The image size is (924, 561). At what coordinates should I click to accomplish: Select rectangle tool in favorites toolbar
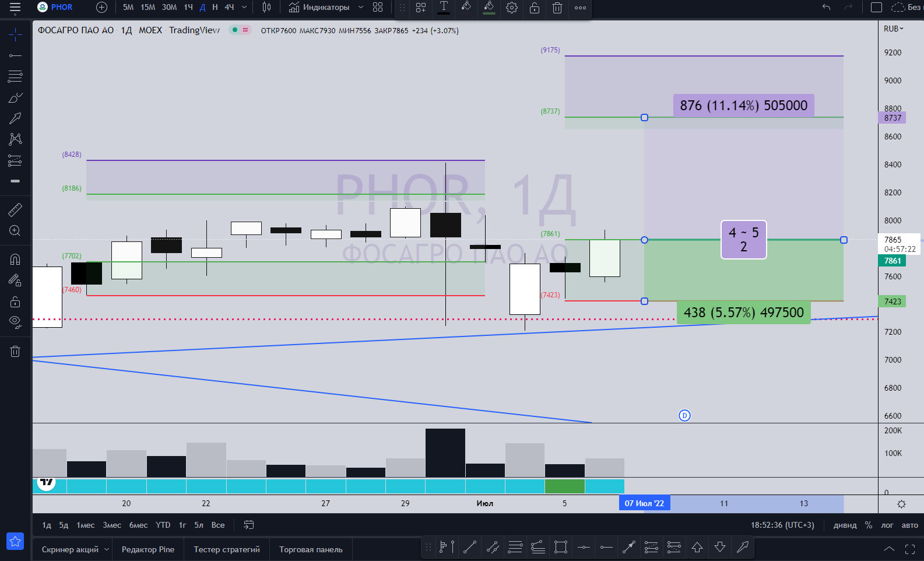point(561,547)
